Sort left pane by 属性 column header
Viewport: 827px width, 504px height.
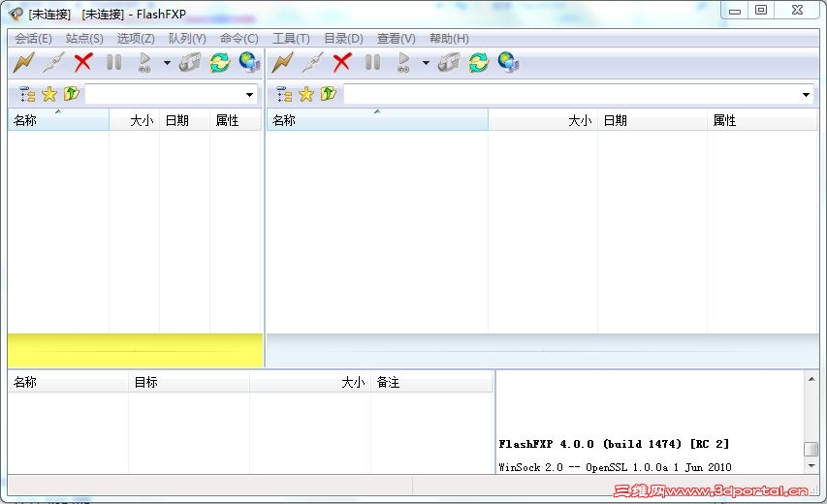click(x=236, y=120)
